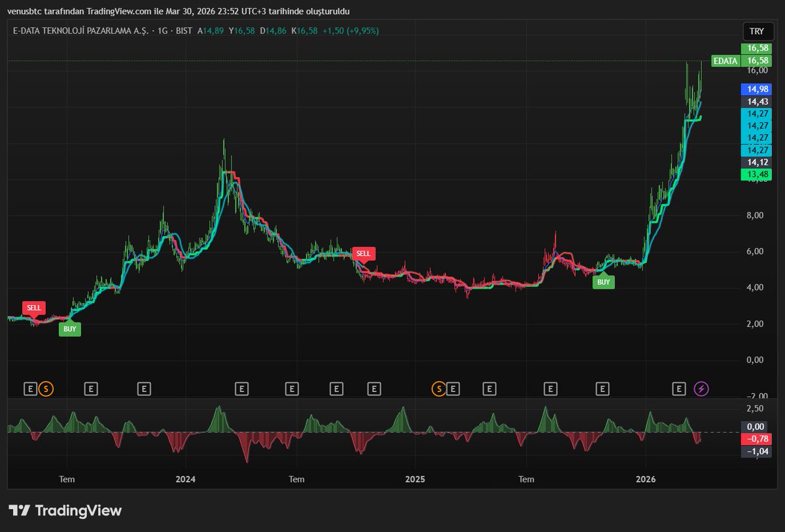Open the E marker left of first S marker
Viewport: 785px width, 532px height.
click(x=30, y=389)
